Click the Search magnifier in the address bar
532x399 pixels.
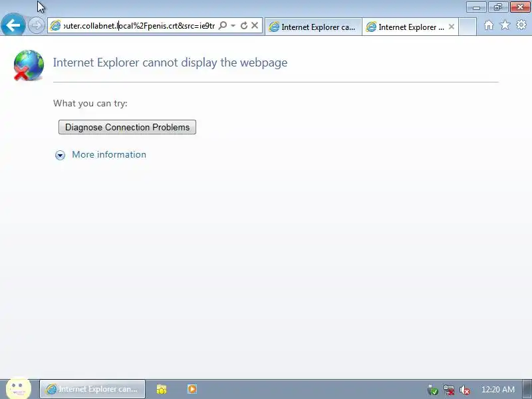click(x=223, y=25)
